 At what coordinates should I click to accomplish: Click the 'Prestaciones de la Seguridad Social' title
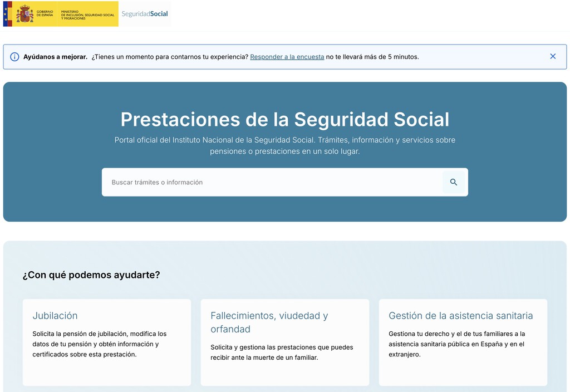pos(285,119)
